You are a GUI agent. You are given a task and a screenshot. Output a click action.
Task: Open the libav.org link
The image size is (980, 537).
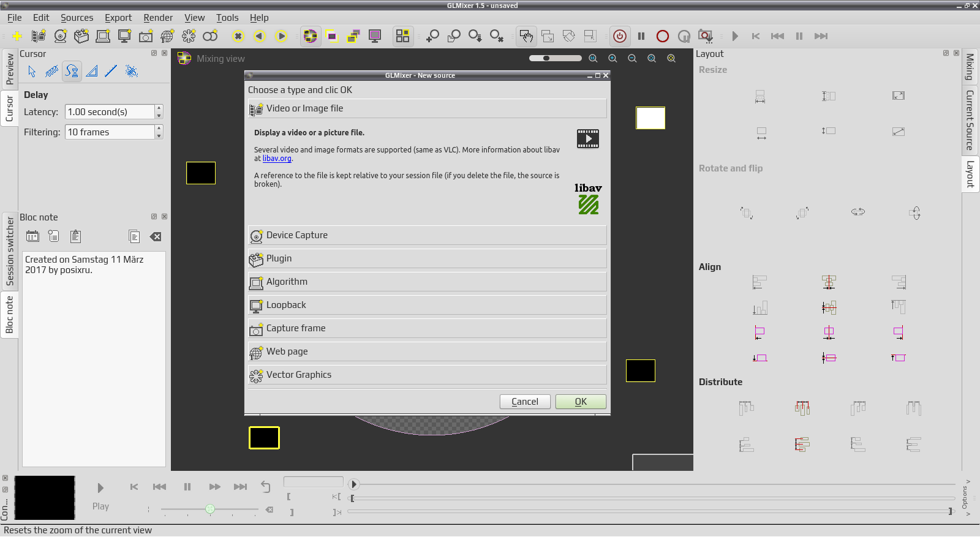click(x=277, y=159)
